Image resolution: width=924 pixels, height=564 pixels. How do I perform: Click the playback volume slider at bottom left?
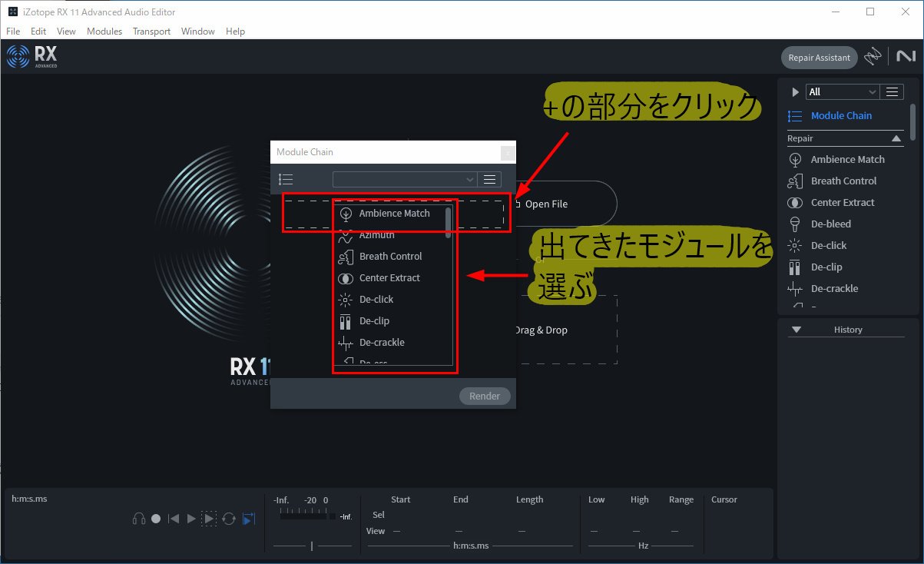[x=311, y=546]
